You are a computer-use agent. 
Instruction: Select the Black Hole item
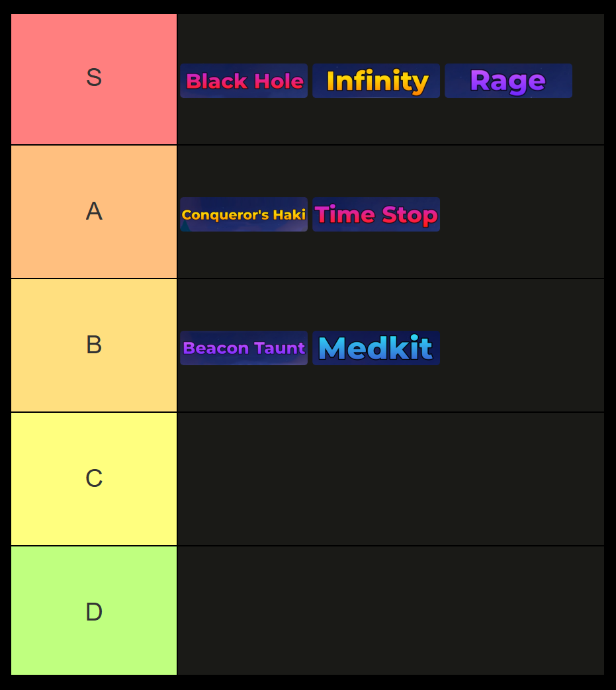click(243, 81)
